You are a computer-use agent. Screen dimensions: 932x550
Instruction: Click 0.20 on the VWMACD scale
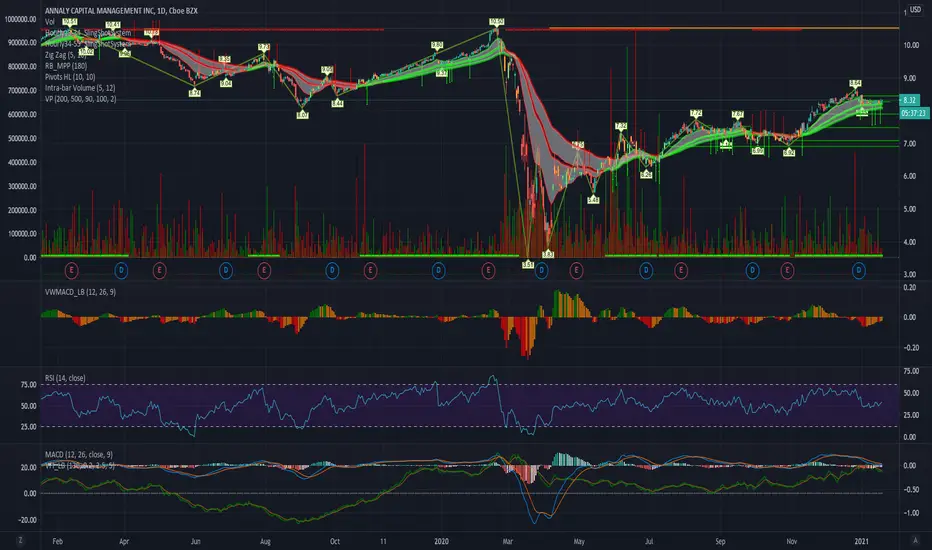click(909, 287)
